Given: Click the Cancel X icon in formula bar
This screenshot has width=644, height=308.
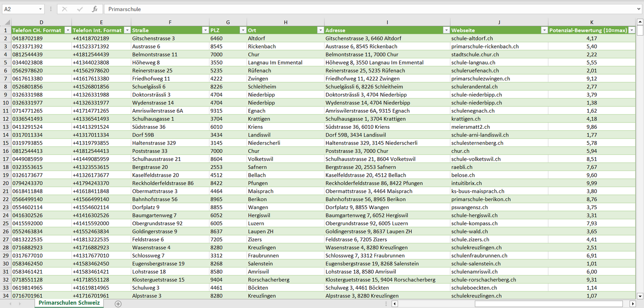Looking at the screenshot, I should pos(65,9).
